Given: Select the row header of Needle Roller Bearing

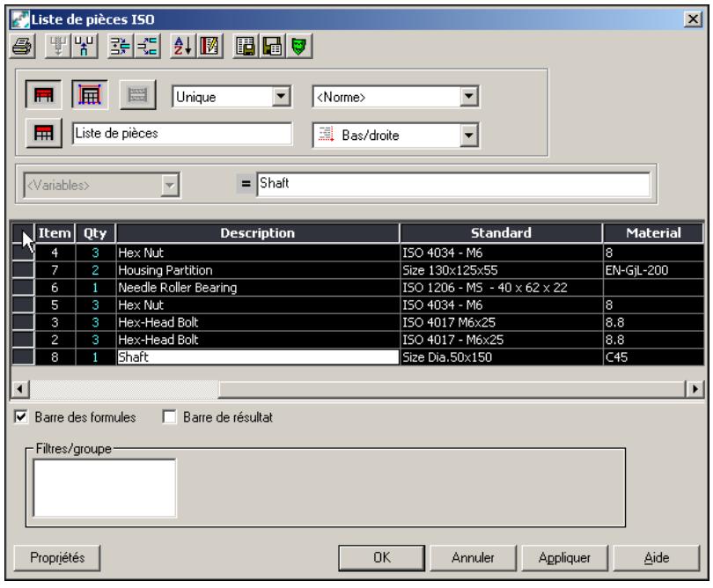Looking at the screenshot, I should 23,288.
